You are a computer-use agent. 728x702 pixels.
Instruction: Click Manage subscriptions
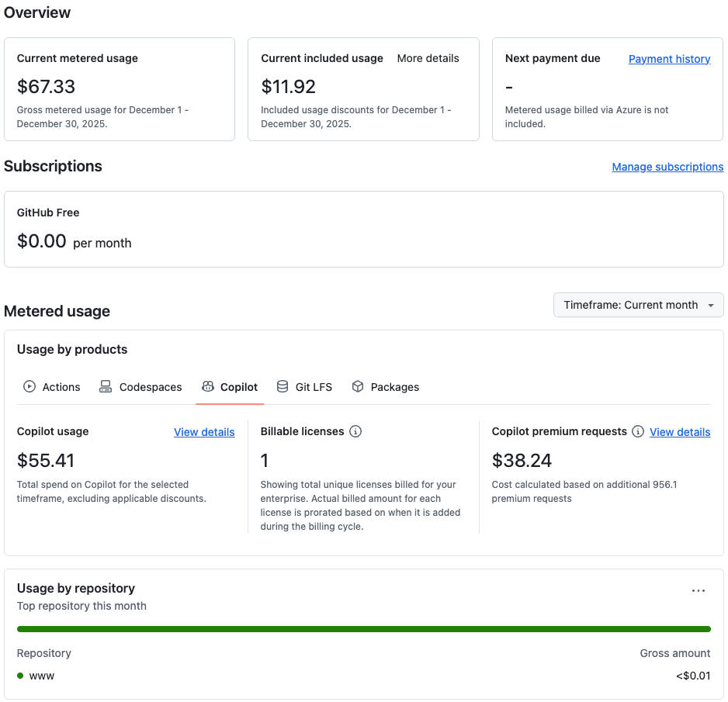pyautogui.click(x=667, y=166)
